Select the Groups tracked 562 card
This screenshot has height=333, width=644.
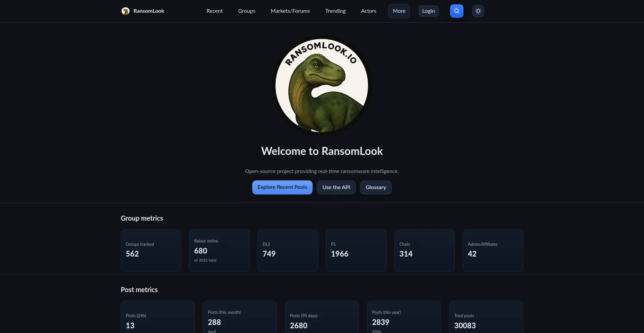(151, 251)
